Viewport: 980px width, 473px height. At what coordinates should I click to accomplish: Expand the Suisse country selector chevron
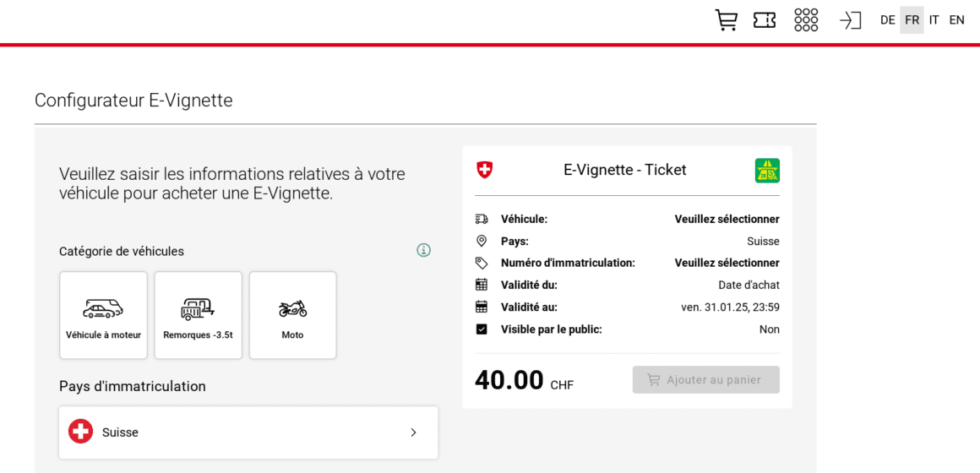point(413,432)
